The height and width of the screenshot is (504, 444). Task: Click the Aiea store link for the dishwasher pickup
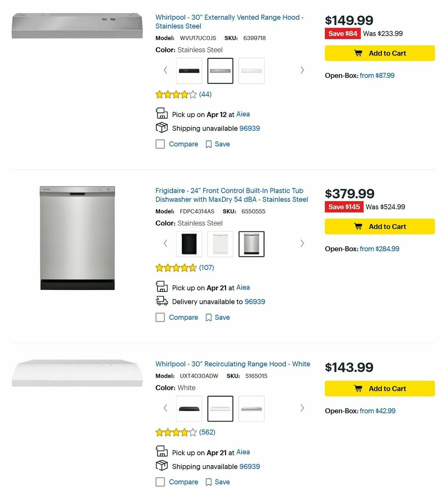[243, 287]
